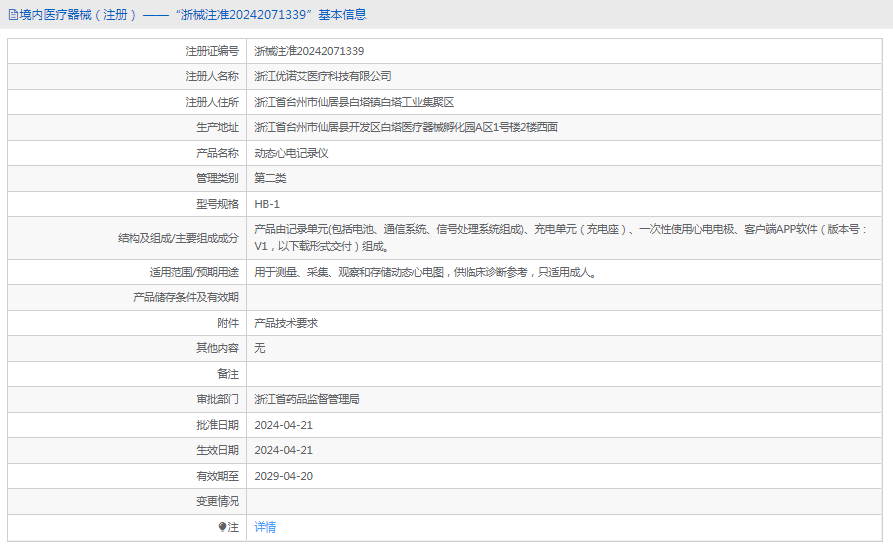
Task: Click the 结构及组成 description text
Action: (x=560, y=238)
